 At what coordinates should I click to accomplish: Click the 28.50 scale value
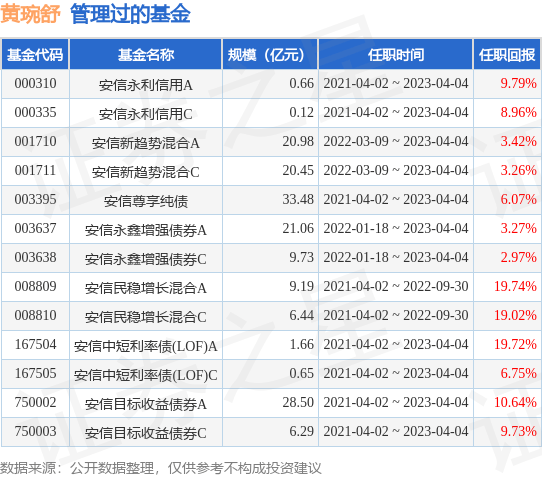point(298,402)
